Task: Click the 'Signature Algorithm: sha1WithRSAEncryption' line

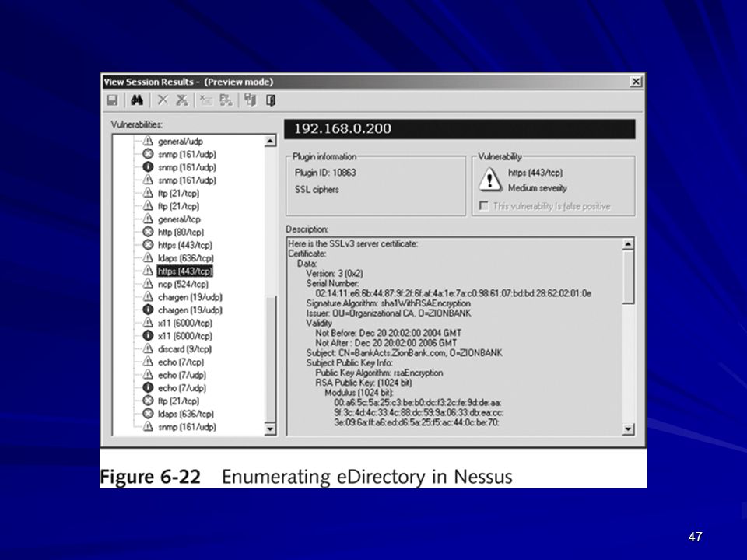Action: coord(388,303)
